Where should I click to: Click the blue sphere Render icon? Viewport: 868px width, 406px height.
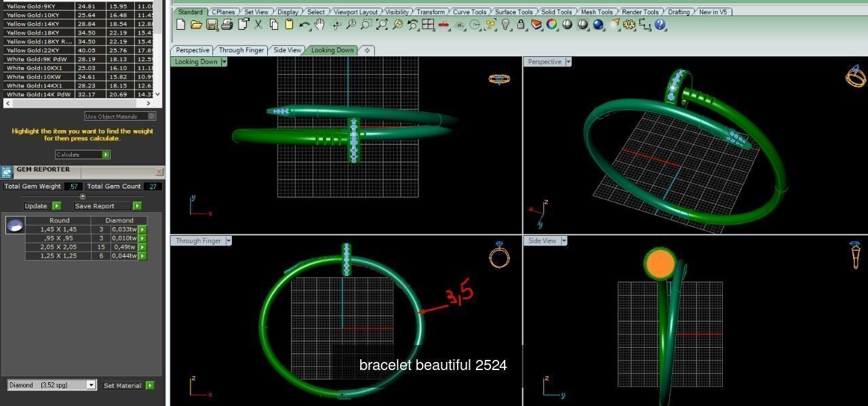click(598, 24)
